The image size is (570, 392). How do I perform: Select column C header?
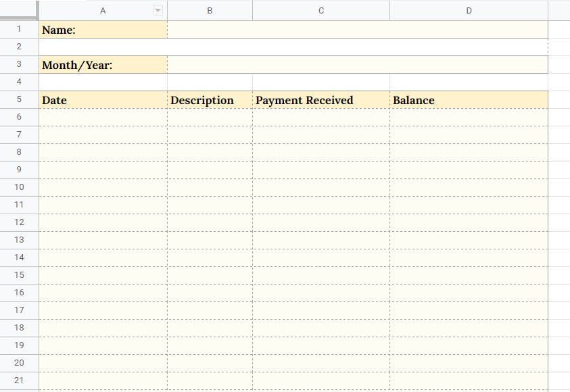321,11
